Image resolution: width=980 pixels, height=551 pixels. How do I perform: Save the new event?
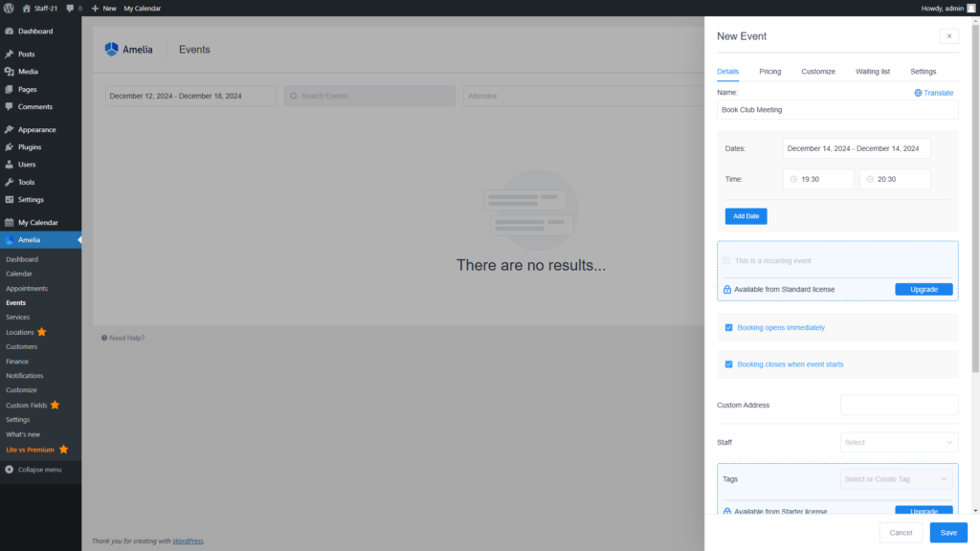[x=947, y=533]
